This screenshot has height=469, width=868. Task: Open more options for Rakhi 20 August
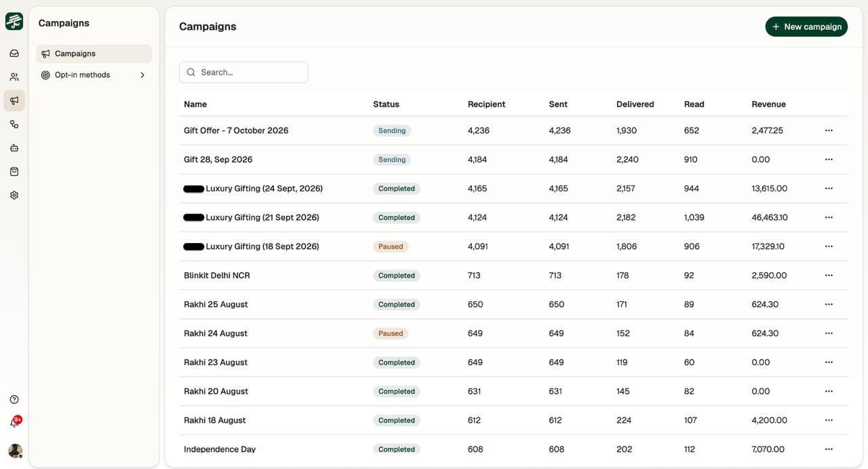tap(829, 392)
